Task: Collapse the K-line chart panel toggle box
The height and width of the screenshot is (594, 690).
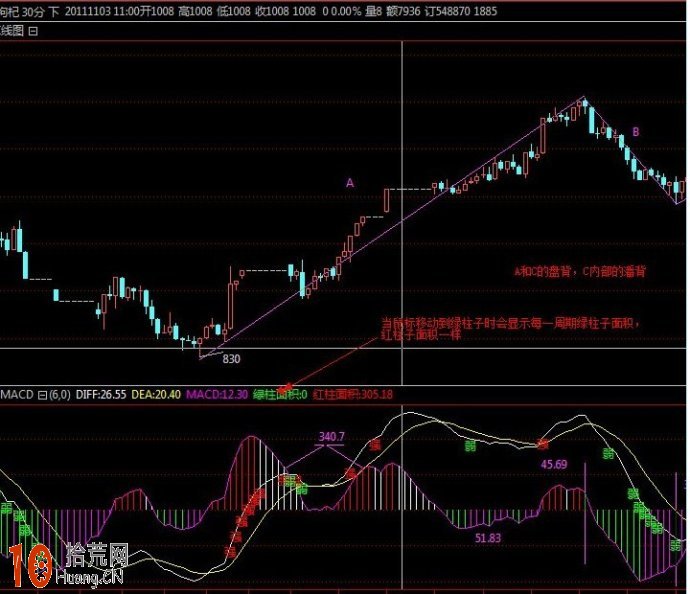Action: 33,31
